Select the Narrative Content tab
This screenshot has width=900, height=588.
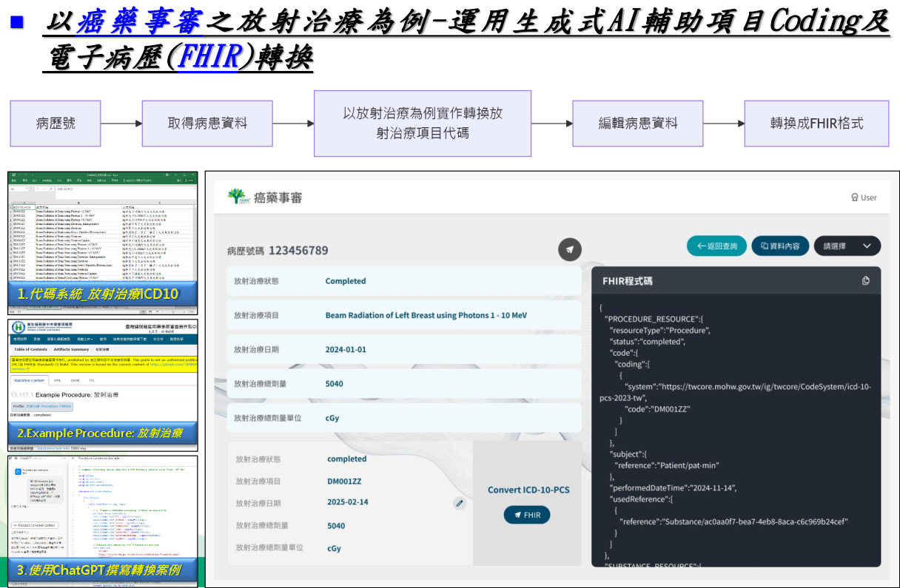[30, 381]
